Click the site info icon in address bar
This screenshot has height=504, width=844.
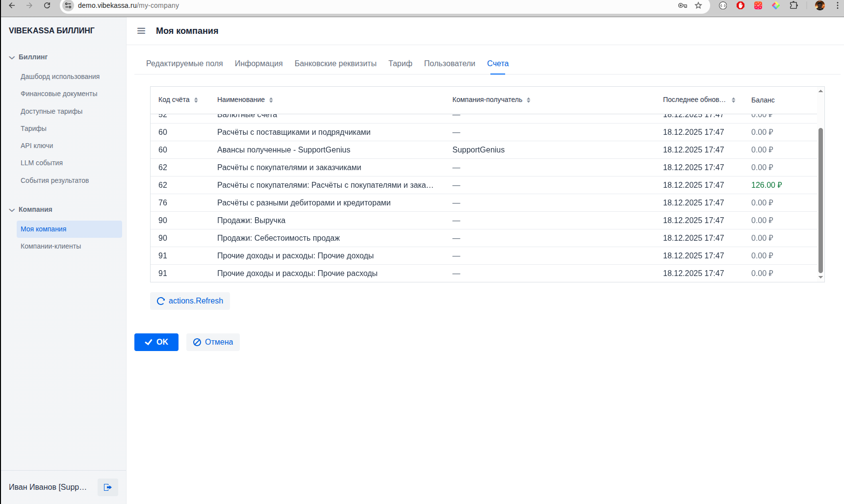pos(68,5)
